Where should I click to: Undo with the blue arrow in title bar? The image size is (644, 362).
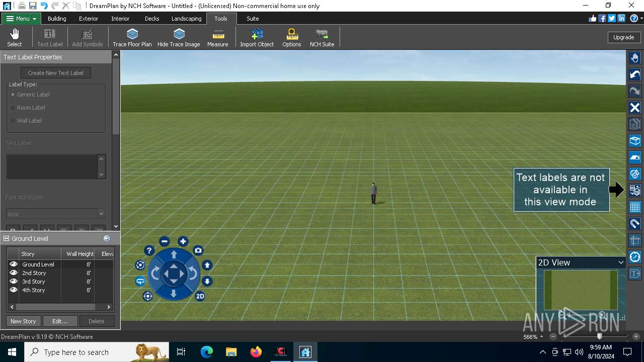point(44,6)
